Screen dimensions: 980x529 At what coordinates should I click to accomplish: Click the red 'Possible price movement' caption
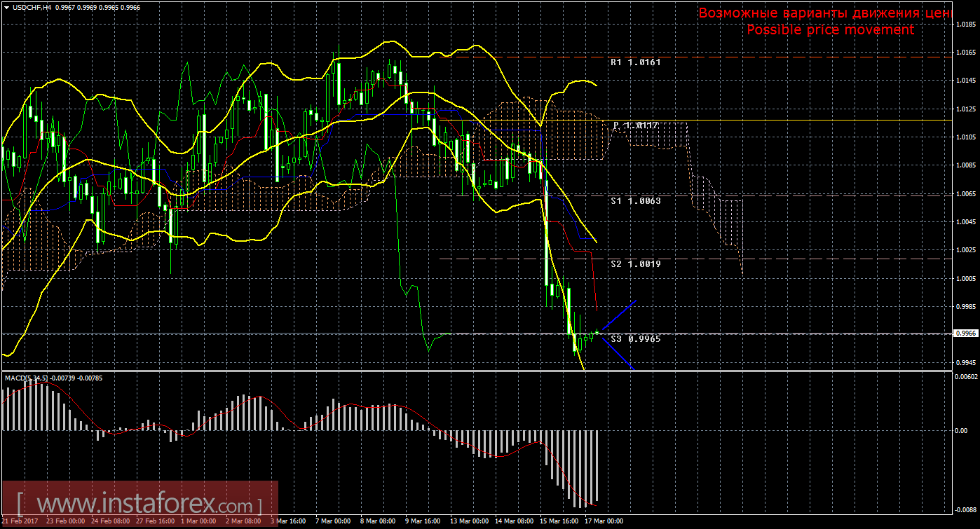831,29
